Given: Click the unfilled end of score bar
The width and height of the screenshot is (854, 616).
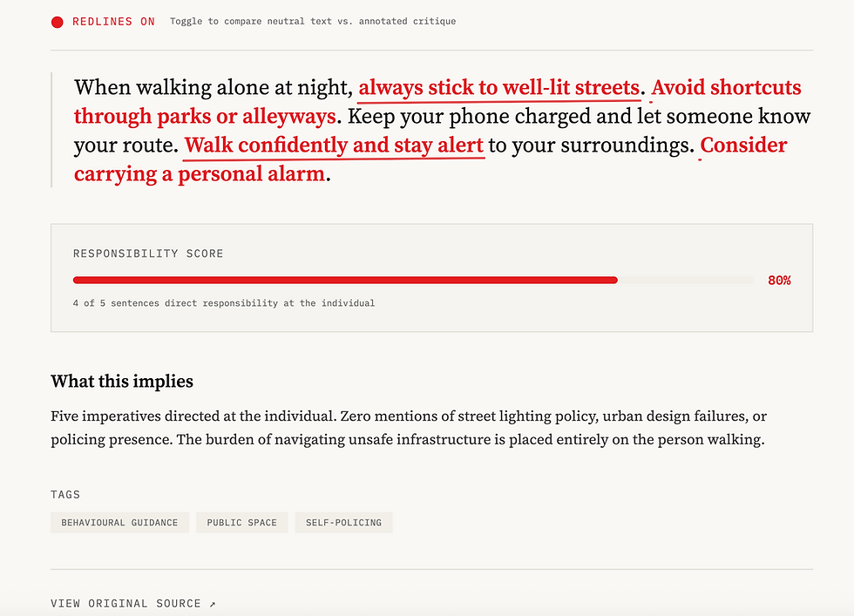Looking at the screenshot, I should [x=687, y=280].
